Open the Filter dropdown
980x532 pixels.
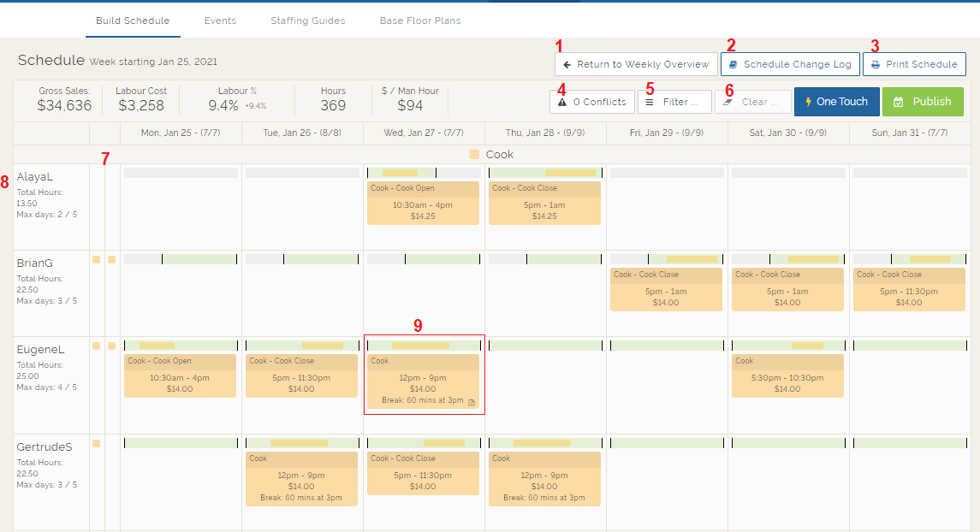point(674,101)
